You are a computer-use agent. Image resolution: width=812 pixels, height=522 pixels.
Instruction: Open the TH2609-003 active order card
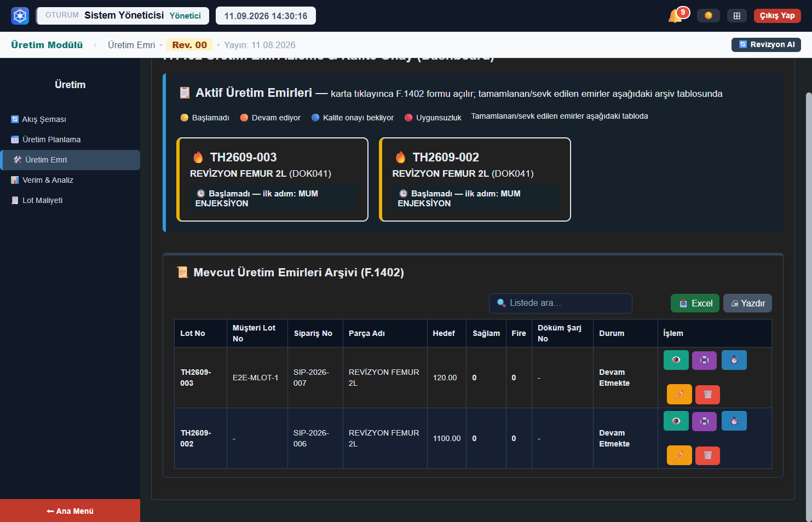click(272, 179)
